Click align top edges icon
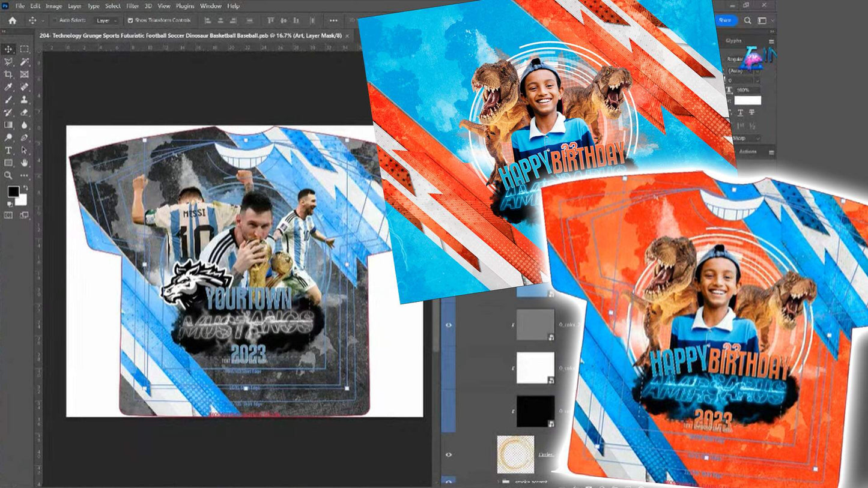The width and height of the screenshot is (868, 488). click(x=270, y=20)
